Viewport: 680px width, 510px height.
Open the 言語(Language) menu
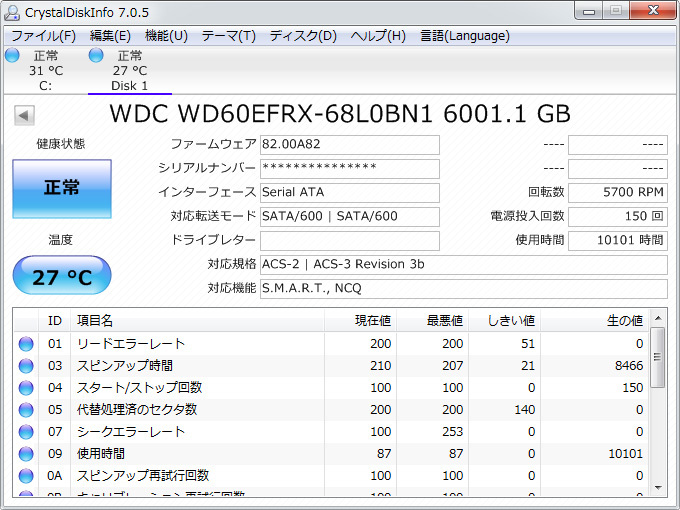pyautogui.click(x=464, y=36)
